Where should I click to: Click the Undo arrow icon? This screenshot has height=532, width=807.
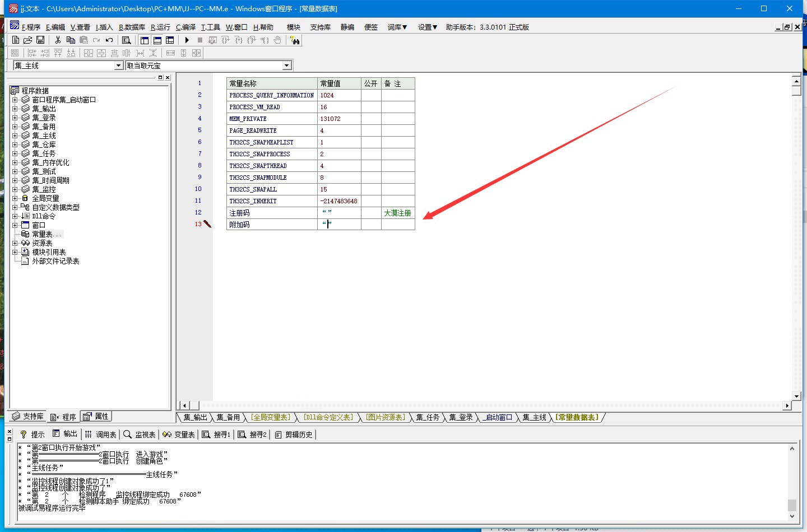click(x=109, y=40)
